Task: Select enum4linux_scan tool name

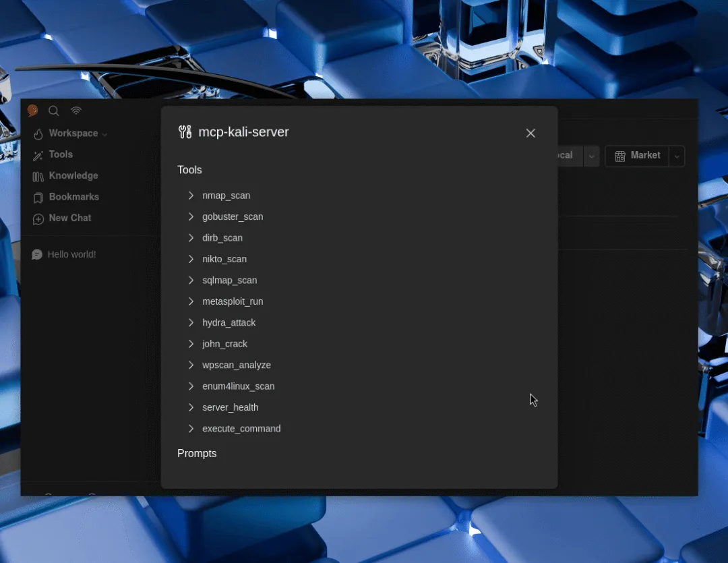Action: pyautogui.click(x=238, y=386)
